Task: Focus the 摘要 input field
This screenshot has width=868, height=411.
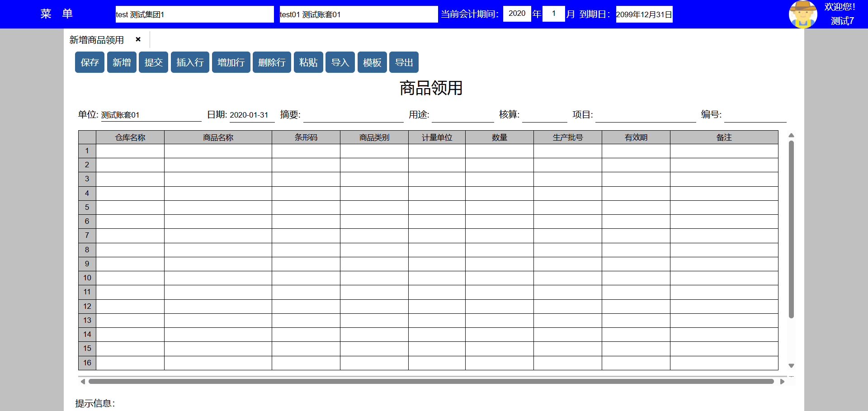Action: coord(353,115)
